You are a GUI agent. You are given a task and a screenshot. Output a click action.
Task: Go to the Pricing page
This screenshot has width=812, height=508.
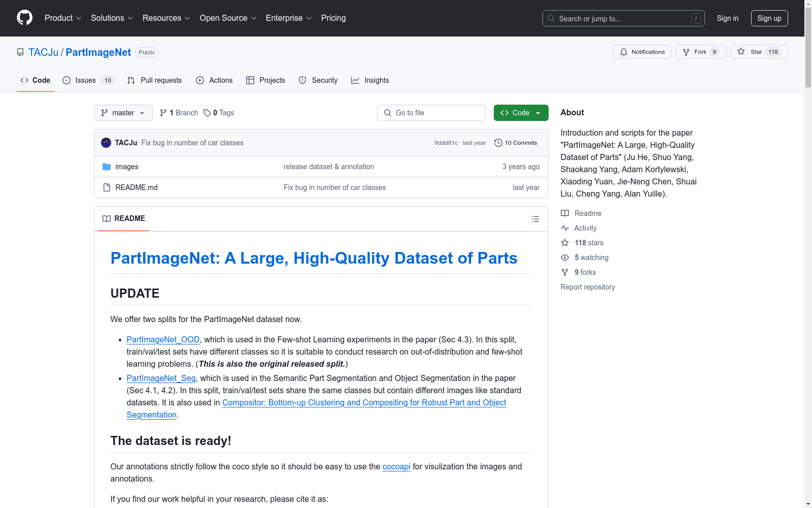[333, 18]
